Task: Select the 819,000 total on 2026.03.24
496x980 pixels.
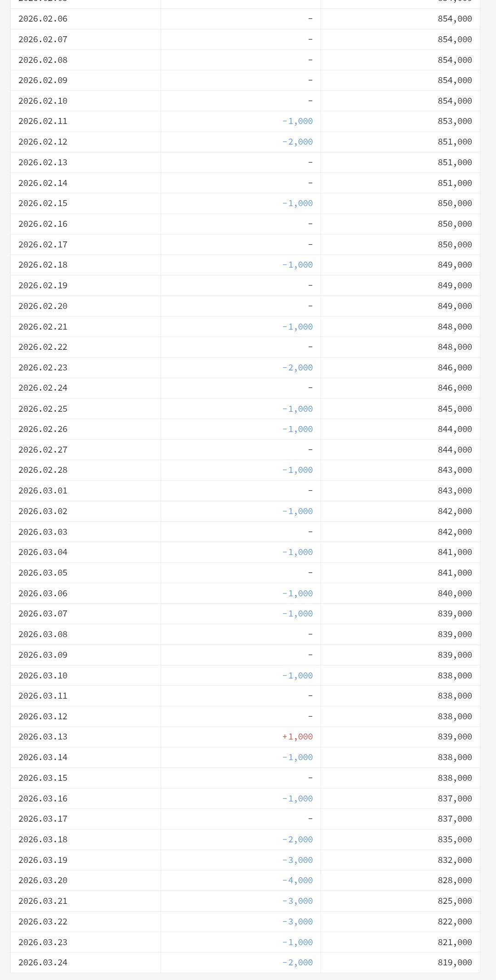Action: (x=455, y=963)
